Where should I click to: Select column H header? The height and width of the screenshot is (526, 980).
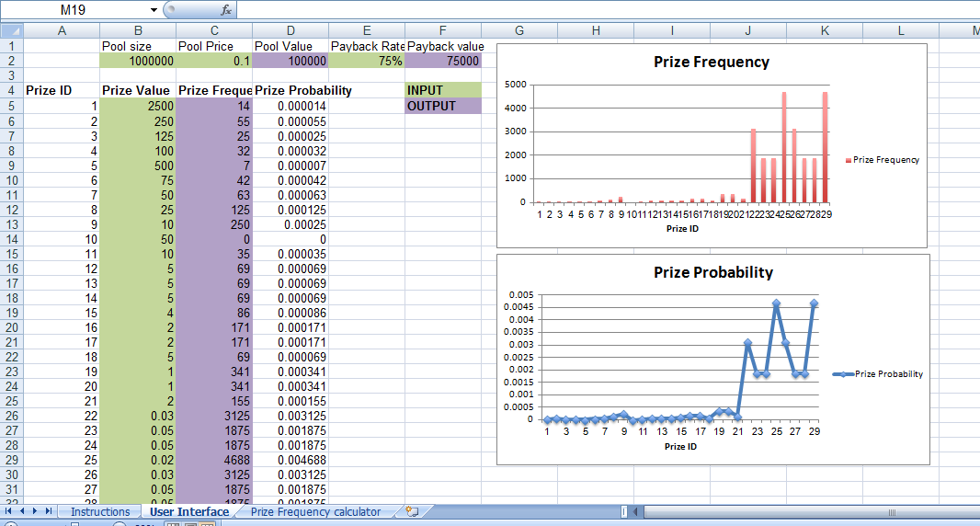pos(596,30)
